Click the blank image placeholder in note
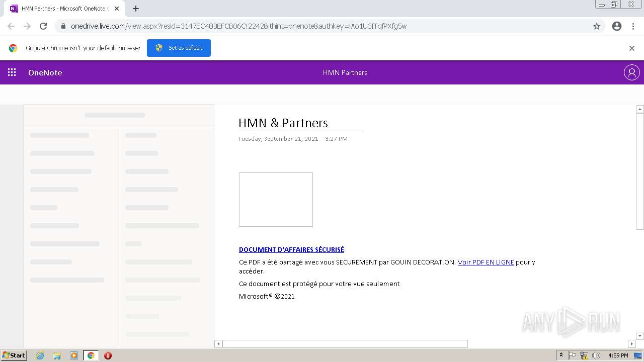Screen dimensions: 644x362 click(276, 200)
